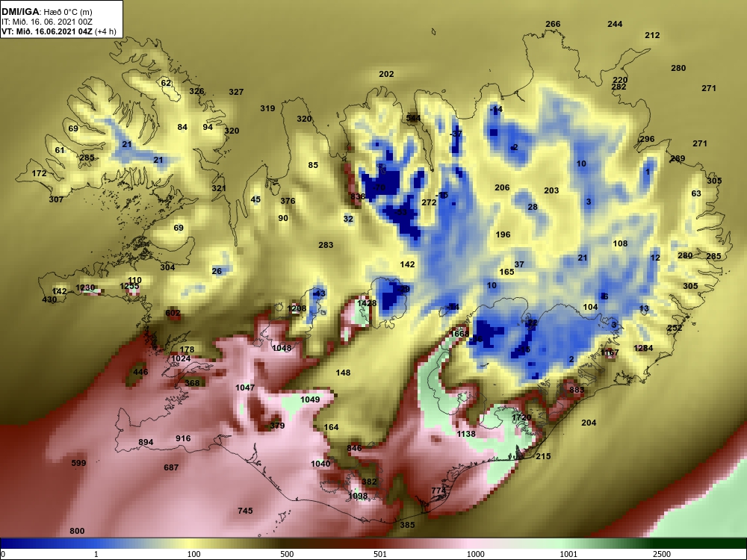Image resolution: width=747 pixels, height=560 pixels.
Task: Select the map value 244
Action: (x=615, y=24)
